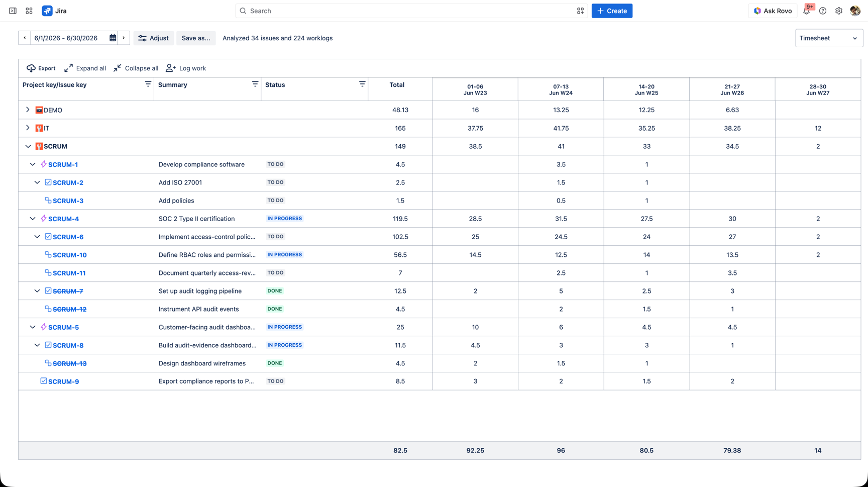Image resolution: width=868 pixels, height=487 pixels.
Task: Open the app switcher grid icon
Action: (x=29, y=11)
